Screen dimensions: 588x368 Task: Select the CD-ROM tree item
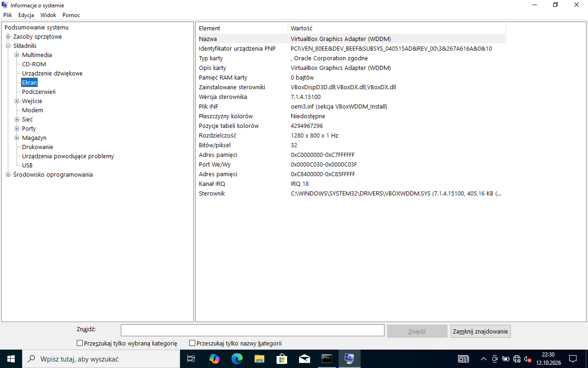tap(34, 64)
